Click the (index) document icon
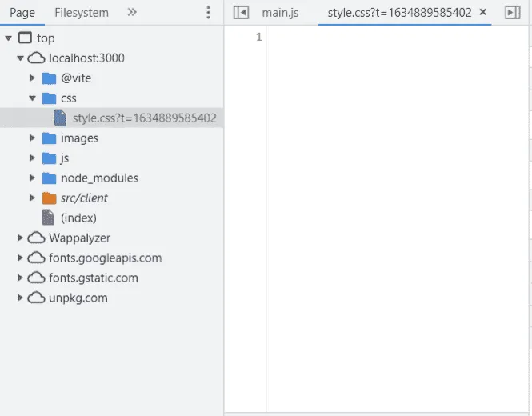 point(48,218)
